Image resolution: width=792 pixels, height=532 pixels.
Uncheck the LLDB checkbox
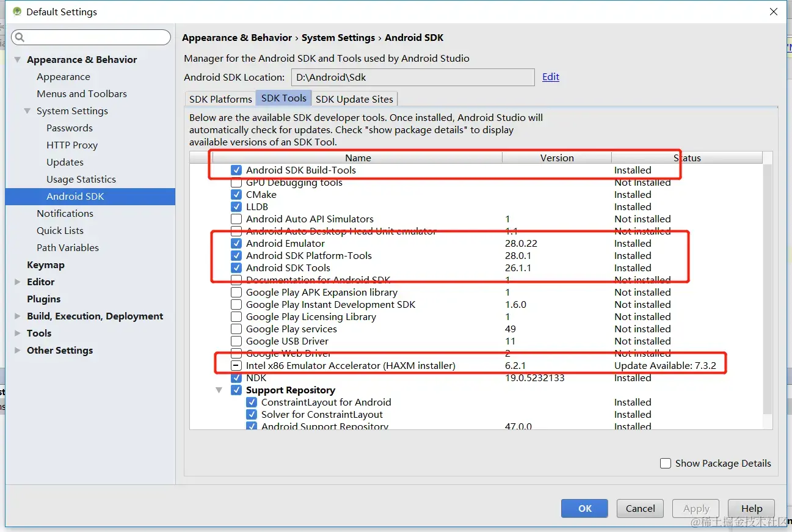[x=236, y=207]
